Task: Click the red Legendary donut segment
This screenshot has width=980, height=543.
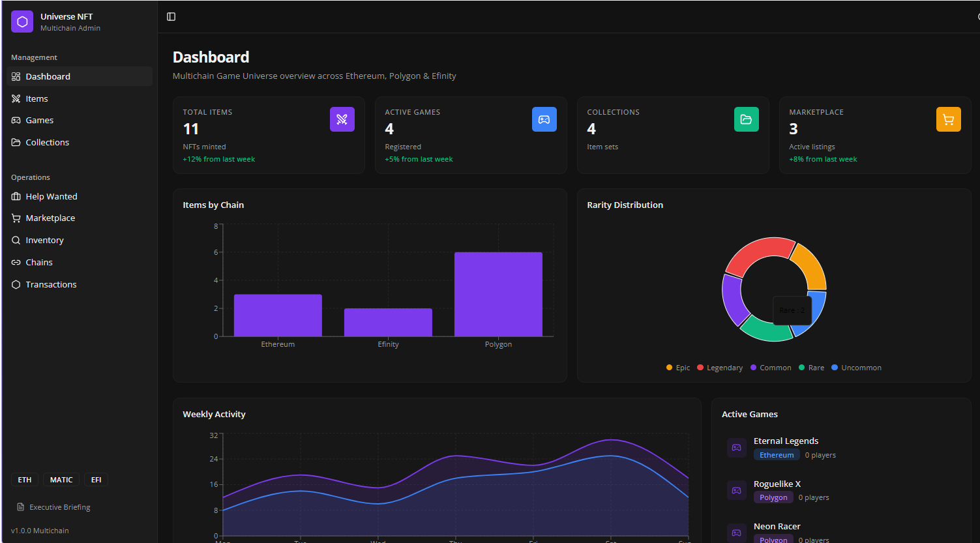Action: [756, 254]
